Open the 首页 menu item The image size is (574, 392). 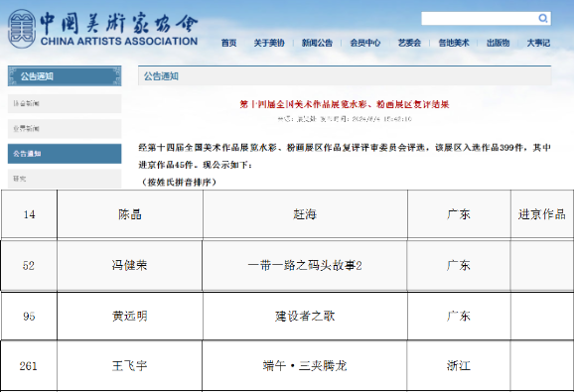coord(228,43)
